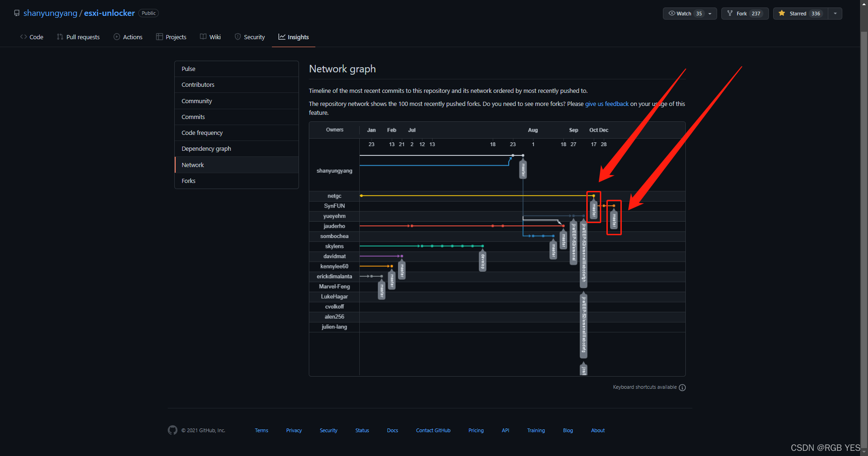Click owner erickdimalanta in the graph
This screenshot has width=868, height=456.
coord(334,276)
